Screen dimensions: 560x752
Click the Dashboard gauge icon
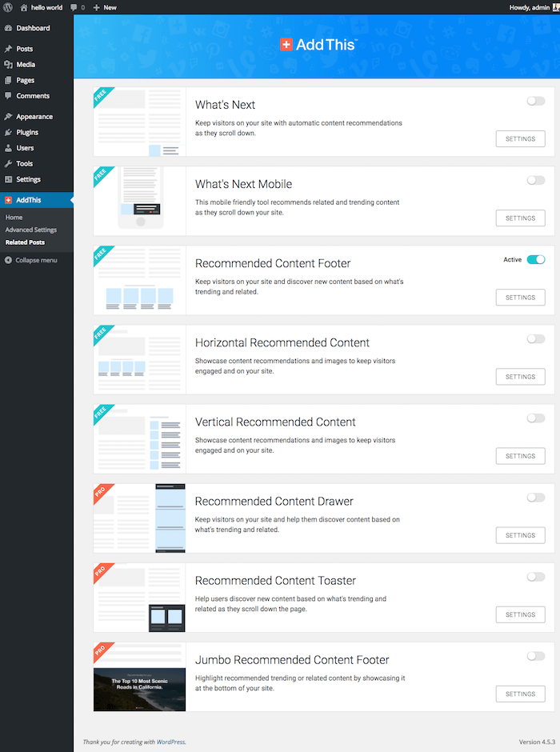coord(8,28)
